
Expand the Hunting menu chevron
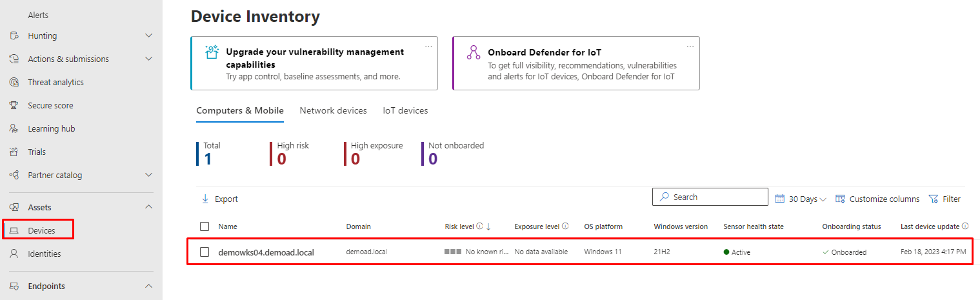pyautogui.click(x=148, y=36)
